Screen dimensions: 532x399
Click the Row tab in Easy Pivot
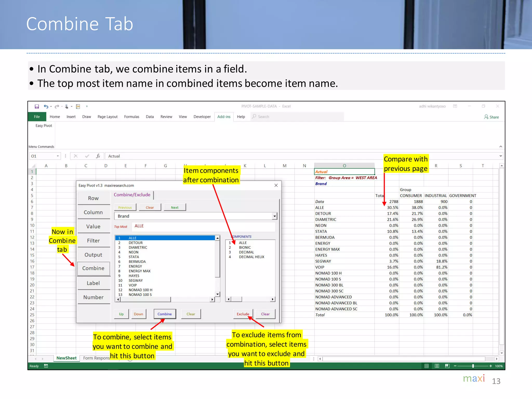93,198
